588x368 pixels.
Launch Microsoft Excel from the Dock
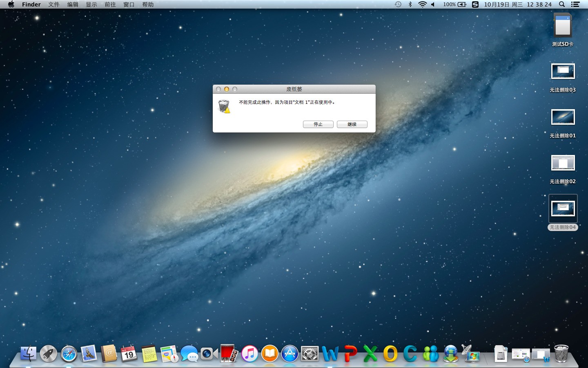coord(370,354)
